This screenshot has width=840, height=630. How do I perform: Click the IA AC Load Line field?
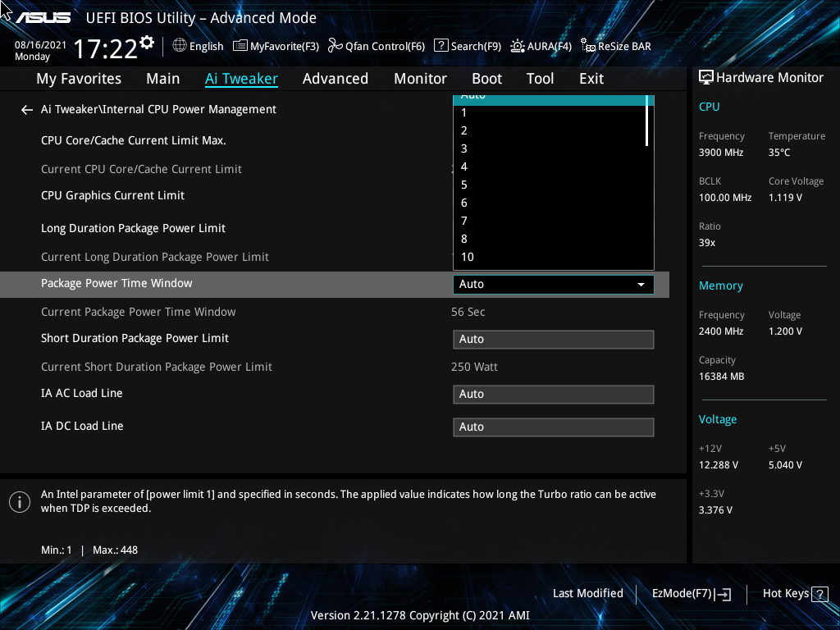coord(554,395)
